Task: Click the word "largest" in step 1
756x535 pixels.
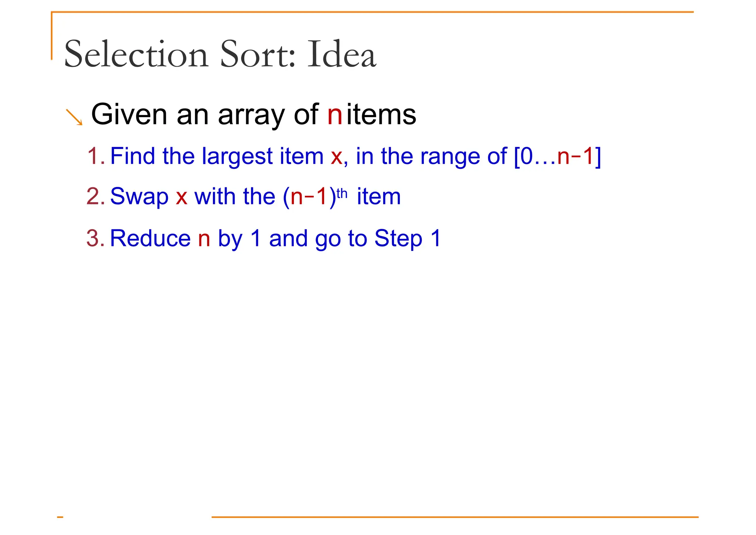Action: click(237, 157)
